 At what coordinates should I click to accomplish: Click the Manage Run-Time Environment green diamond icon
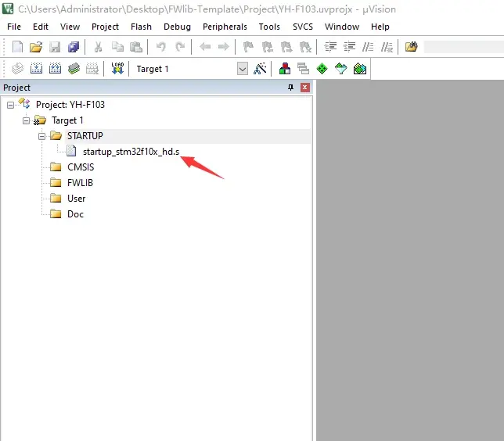[x=322, y=68]
